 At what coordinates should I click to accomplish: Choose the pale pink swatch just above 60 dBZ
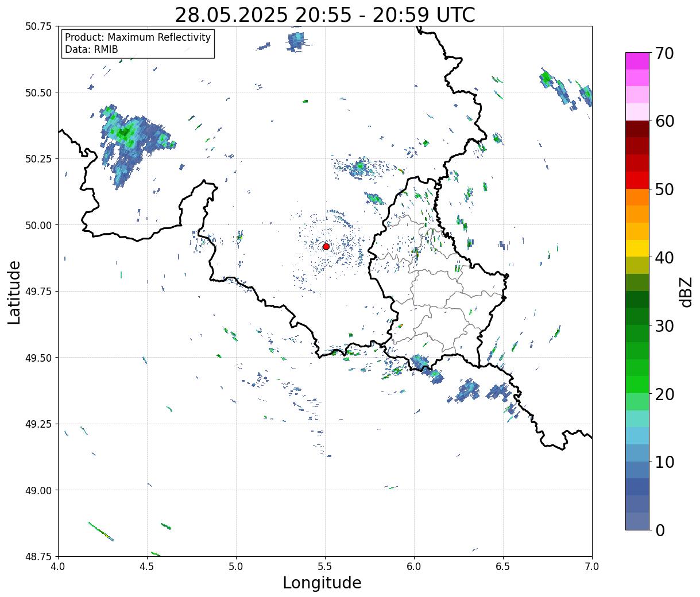pyautogui.click(x=637, y=112)
